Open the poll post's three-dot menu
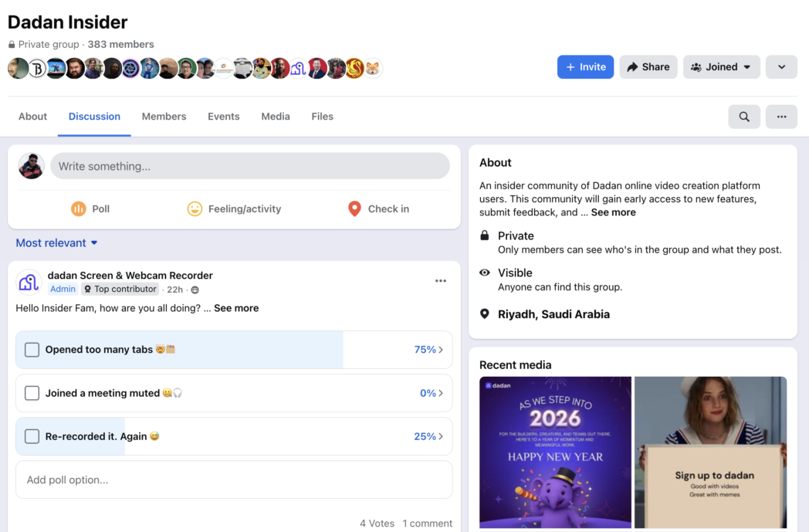Image resolution: width=809 pixels, height=532 pixels. point(440,281)
